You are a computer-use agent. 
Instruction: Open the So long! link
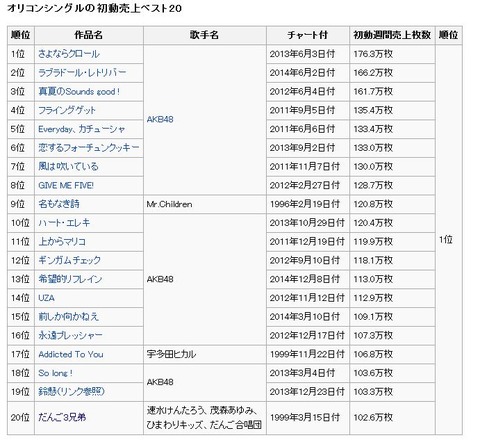pos(55,373)
